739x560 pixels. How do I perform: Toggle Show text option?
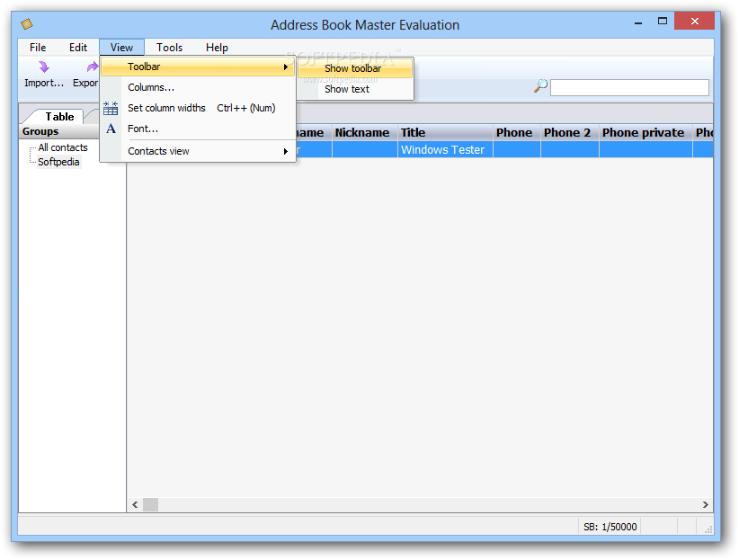coord(355,90)
